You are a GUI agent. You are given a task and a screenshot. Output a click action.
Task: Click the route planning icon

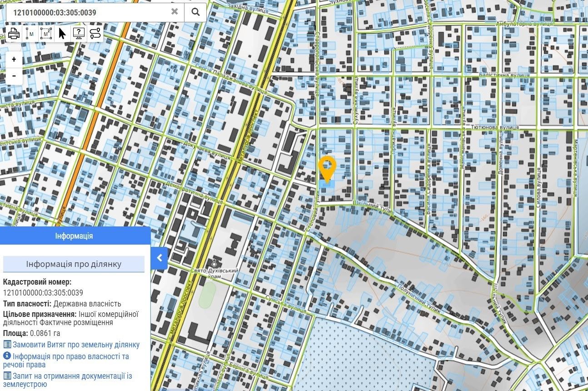[95, 34]
